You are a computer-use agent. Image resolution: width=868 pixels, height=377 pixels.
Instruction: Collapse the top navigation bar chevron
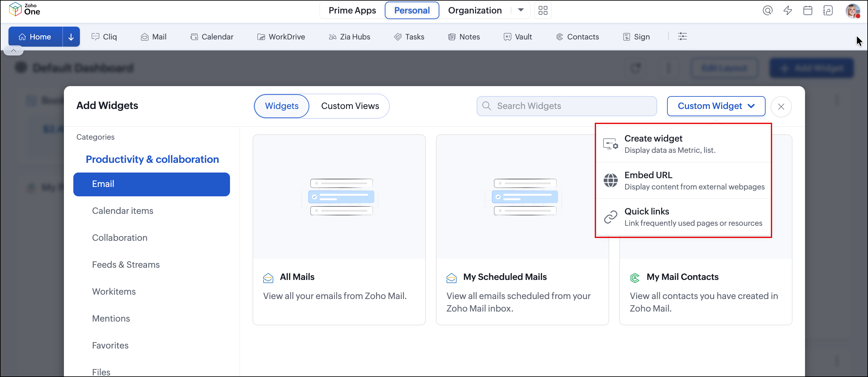coord(13,50)
